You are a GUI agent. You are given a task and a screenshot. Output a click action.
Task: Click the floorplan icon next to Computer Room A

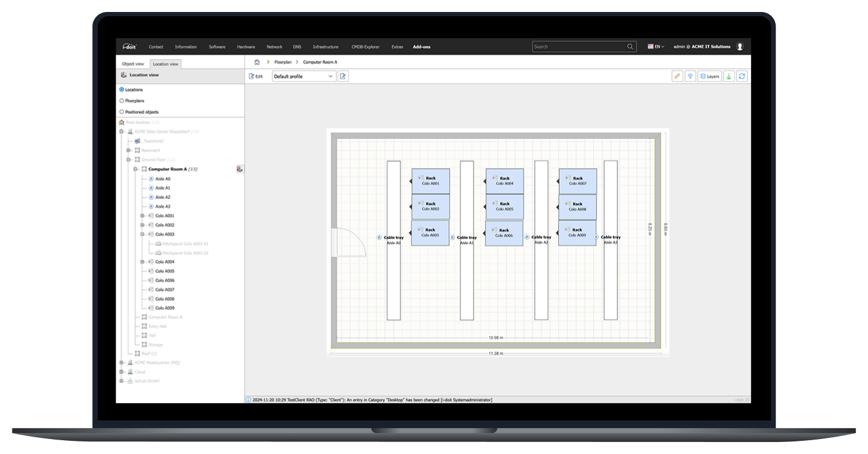pyautogui.click(x=240, y=169)
